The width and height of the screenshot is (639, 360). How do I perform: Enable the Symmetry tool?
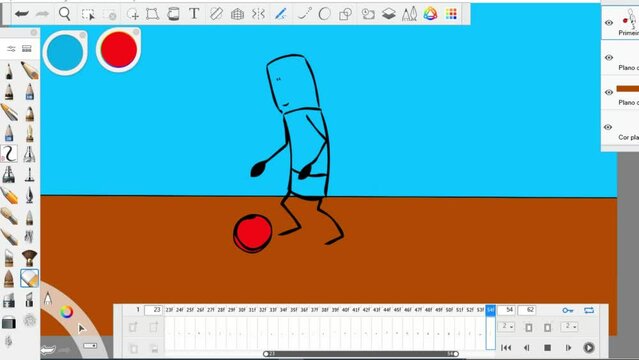pyautogui.click(x=258, y=14)
